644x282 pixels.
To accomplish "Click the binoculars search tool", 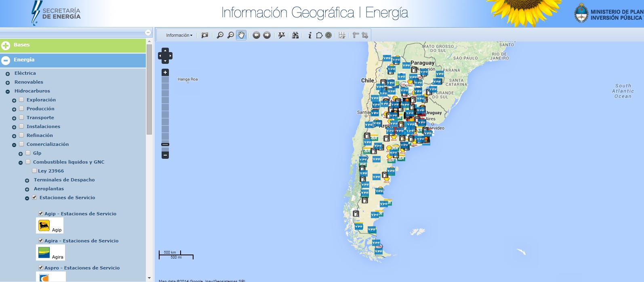I will pyautogui.click(x=295, y=35).
